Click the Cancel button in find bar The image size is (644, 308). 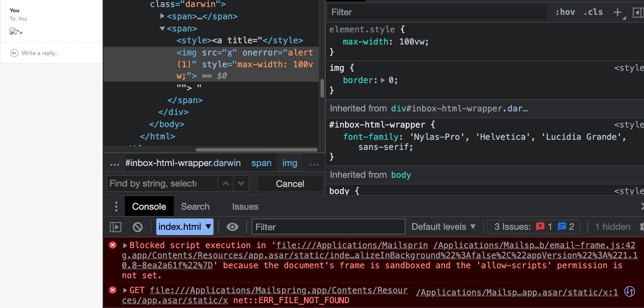290,184
